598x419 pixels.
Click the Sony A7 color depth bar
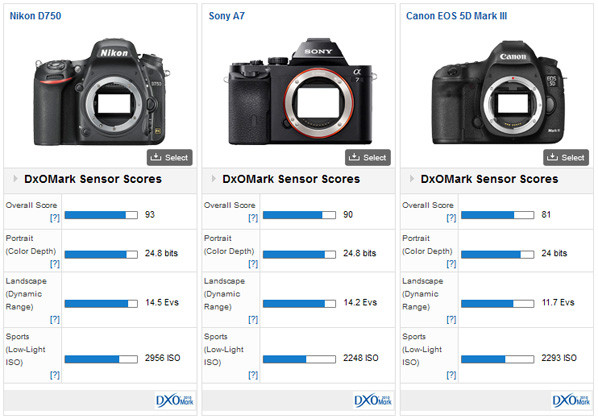coord(299,254)
